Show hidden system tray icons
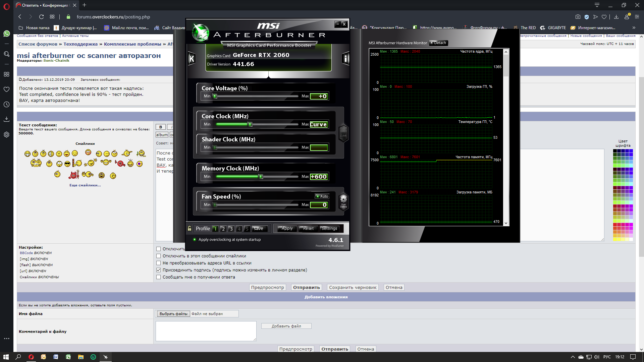 tap(573, 357)
